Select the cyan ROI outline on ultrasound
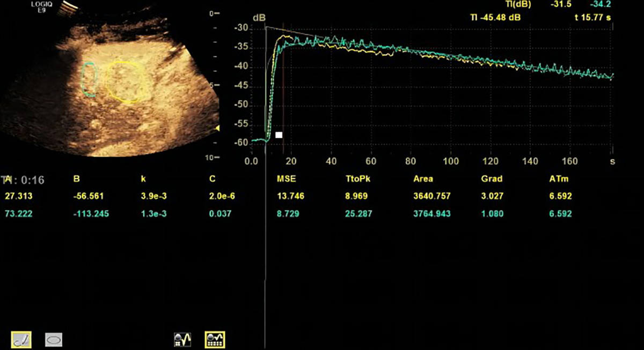This screenshot has width=644, height=350. click(x=89, y=79)
